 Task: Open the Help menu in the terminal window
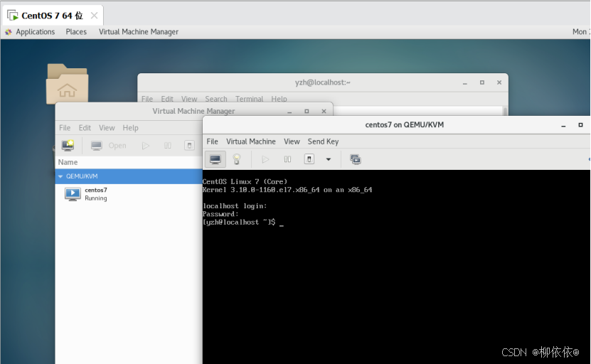pyautogui.click(x=279, y=99)
